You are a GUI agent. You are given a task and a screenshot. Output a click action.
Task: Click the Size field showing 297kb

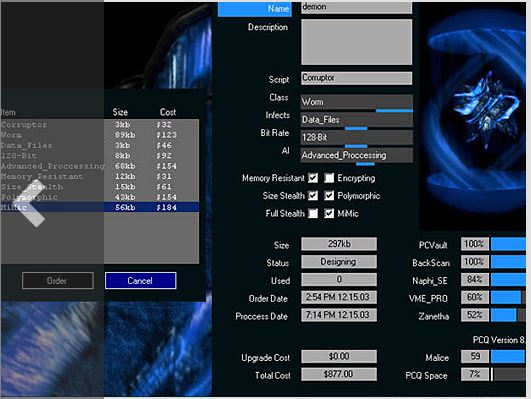pyautogui.click(x=339, y=244)
